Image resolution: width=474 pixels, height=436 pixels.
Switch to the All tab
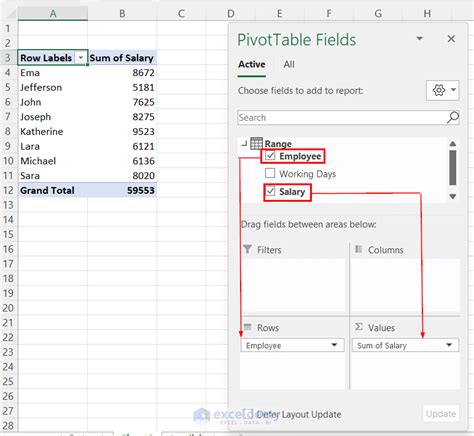289,64
